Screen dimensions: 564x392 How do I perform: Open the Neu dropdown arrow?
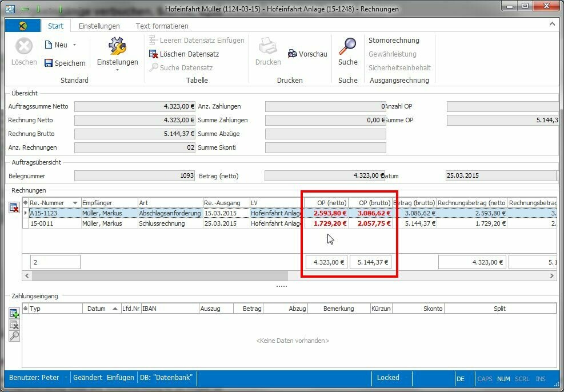(74, 45)
